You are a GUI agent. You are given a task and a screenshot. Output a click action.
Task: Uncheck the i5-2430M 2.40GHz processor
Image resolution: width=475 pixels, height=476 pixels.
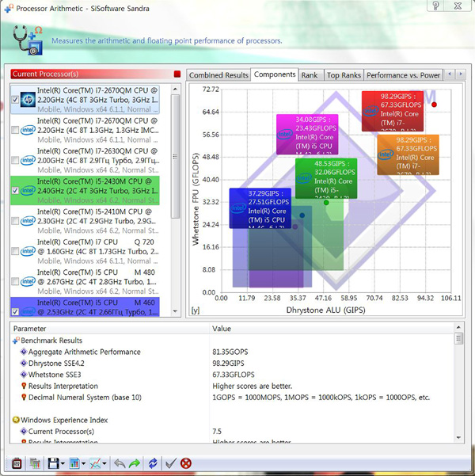pos(15,190)
